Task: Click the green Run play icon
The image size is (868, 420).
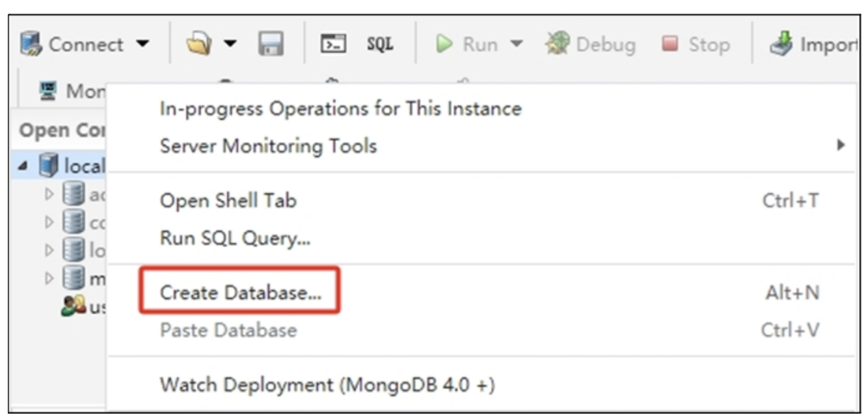Action: pos(444,44)
